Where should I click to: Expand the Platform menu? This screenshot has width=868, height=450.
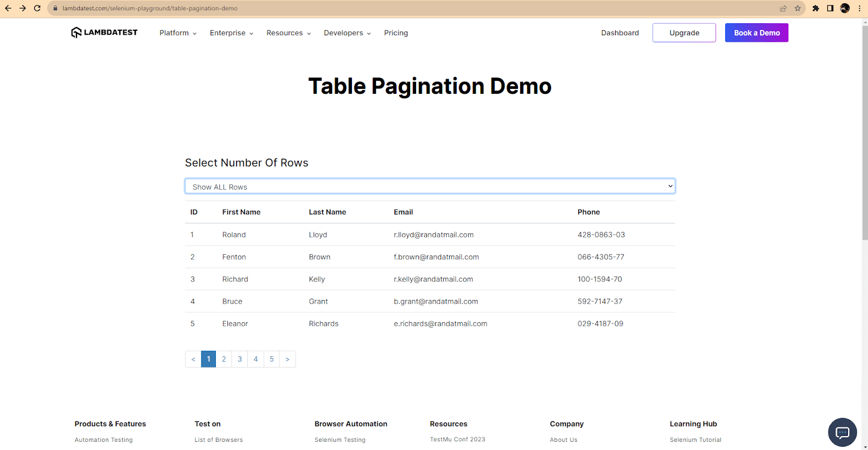(178, 33)
